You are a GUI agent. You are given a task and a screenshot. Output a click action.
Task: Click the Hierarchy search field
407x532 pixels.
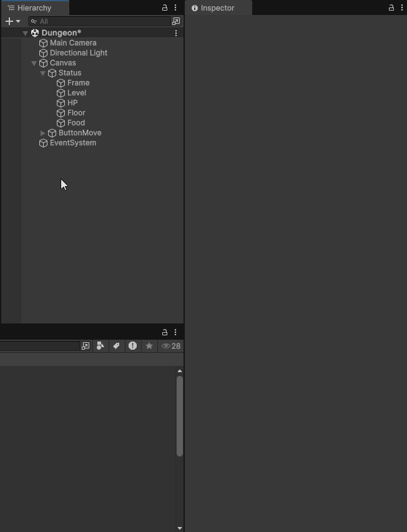coord(99,21)
